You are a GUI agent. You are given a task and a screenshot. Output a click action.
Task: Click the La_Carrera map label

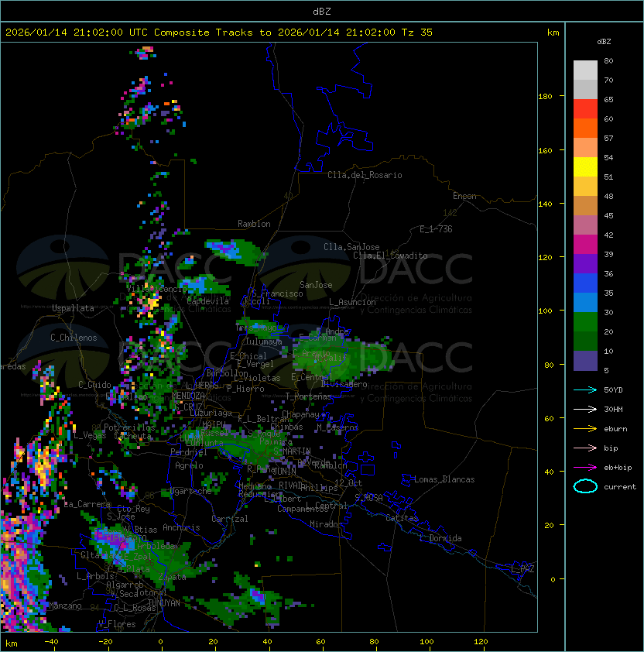point(87,504)
